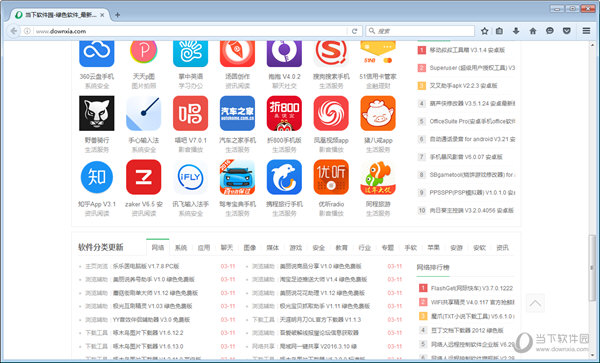600x363 pixels.
Task: Open a new browser tab
Action: pos(117,15)
